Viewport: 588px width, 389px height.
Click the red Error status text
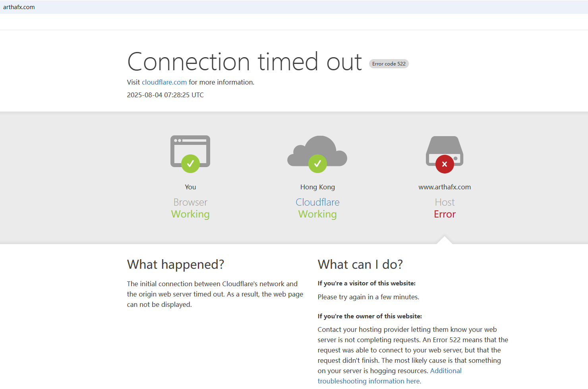coord(445,214)
